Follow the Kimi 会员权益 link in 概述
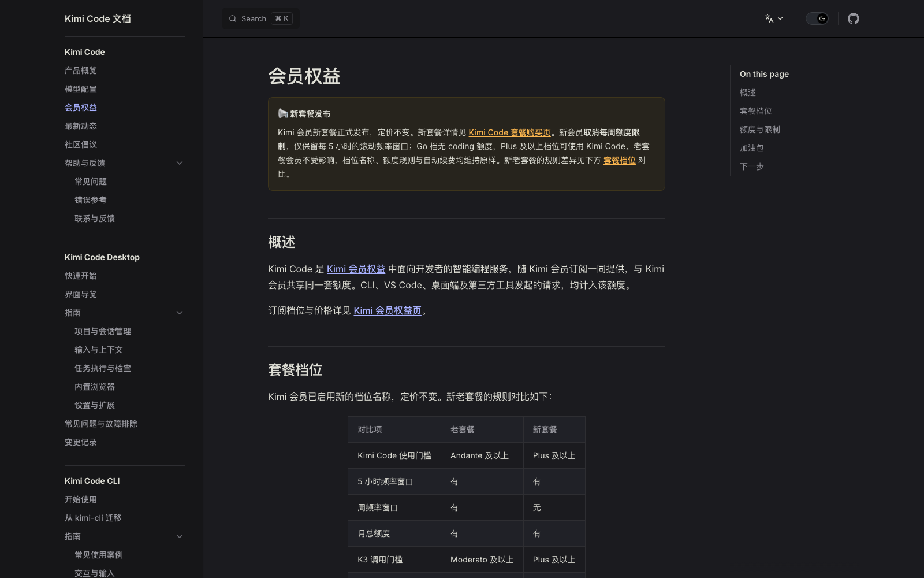 pyautogui.click(x=356, y=269)
